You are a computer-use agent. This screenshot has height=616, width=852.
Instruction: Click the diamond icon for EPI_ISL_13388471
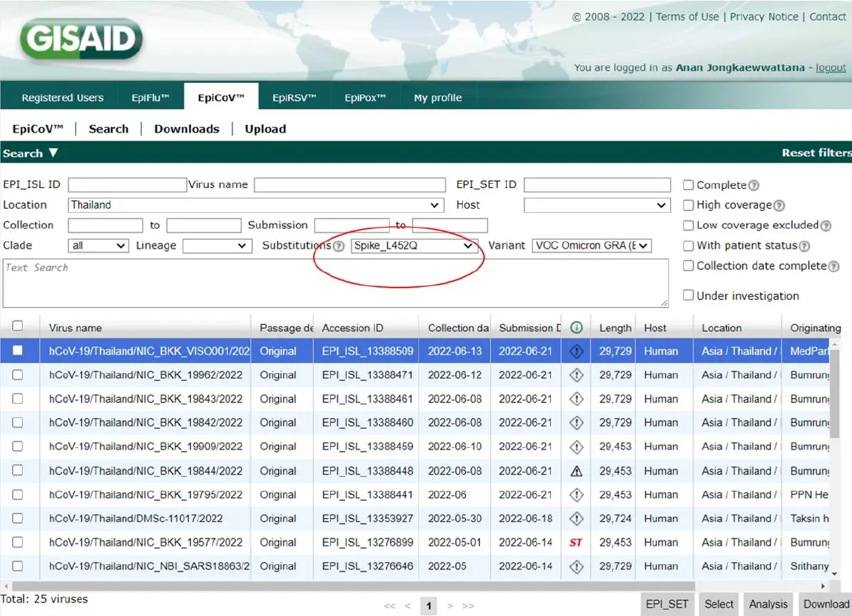click(577, 375)
